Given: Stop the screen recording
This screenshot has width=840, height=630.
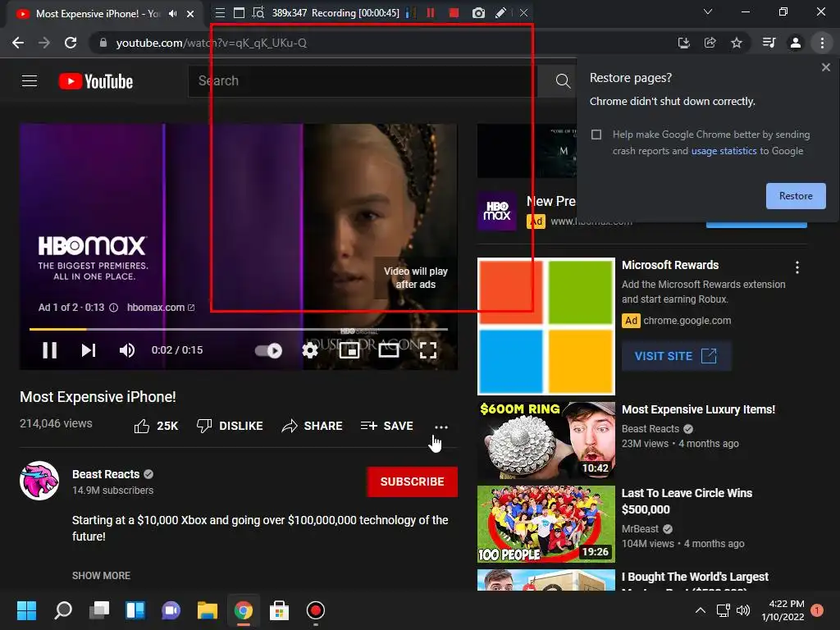Looking at the screenshot, I should pos(454,13).
